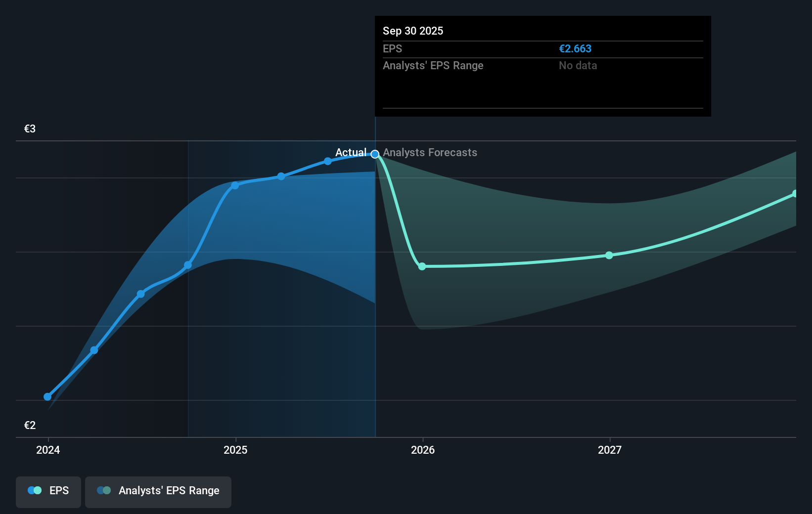Click the Actual label above the chart
The image size is (812, 514).
pyautogui.click(x=351, y=153)
